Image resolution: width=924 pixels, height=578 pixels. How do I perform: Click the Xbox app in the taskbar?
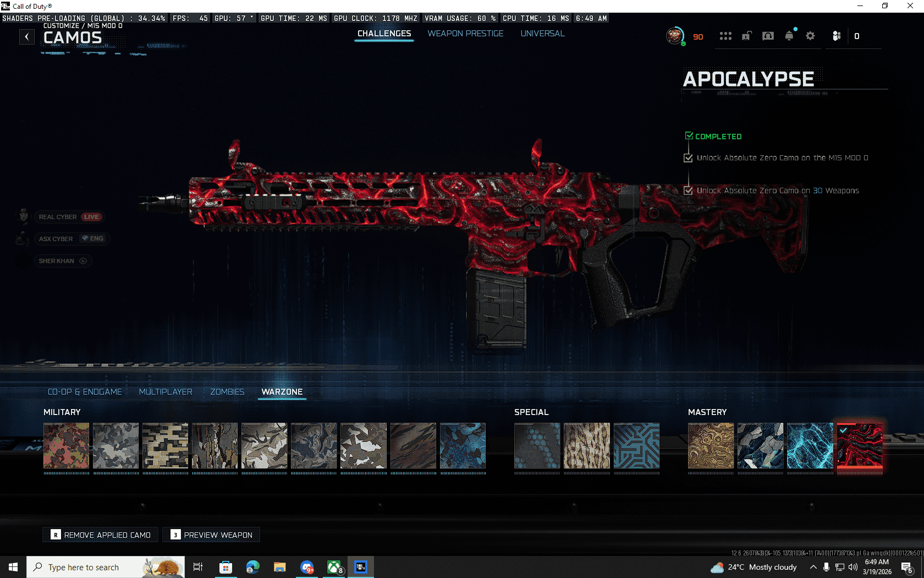(x=334, y=567)
